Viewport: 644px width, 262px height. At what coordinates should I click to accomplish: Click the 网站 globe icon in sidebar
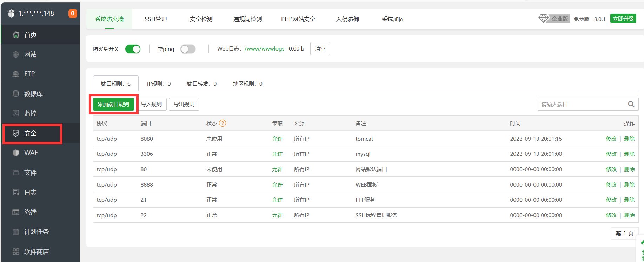click(x=16, y=54)
